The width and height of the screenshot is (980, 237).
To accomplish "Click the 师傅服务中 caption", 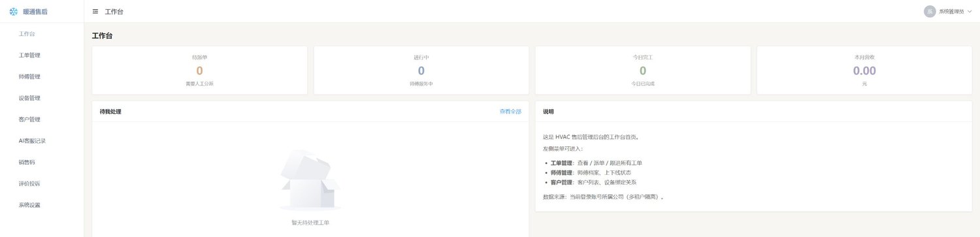I will point(421,84).
